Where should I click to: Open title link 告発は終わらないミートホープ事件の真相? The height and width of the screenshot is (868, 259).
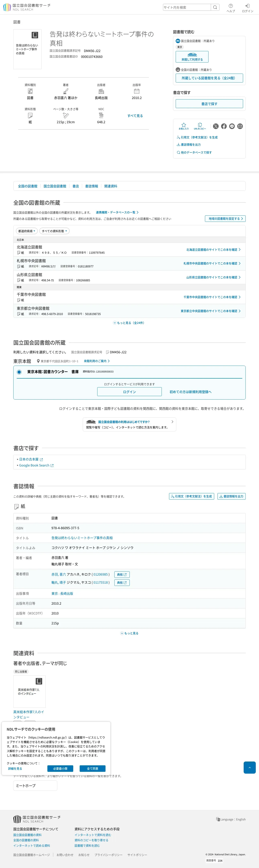pos(82,538)
